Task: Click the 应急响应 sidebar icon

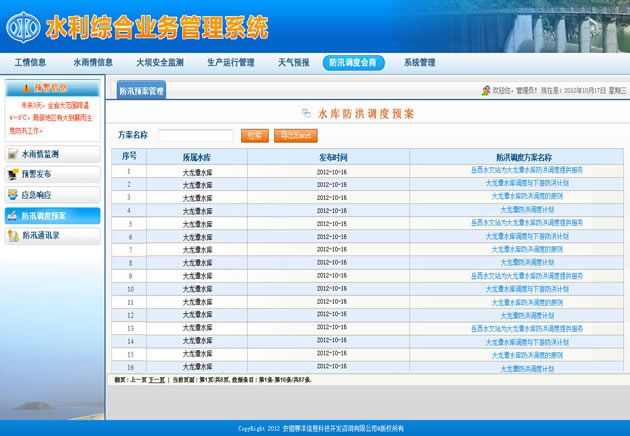Action: [x=13, y=195]
